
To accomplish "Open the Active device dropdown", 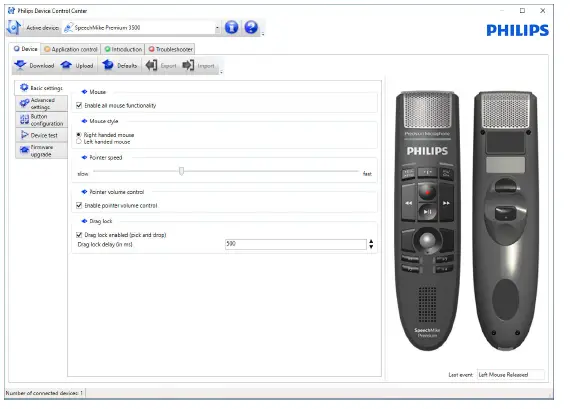I will pyautogui.click(x=217, y=28).
